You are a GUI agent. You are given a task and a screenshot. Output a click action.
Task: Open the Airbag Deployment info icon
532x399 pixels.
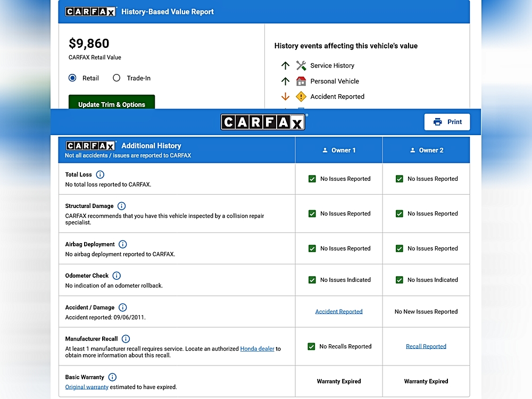[x=123, y=244]
